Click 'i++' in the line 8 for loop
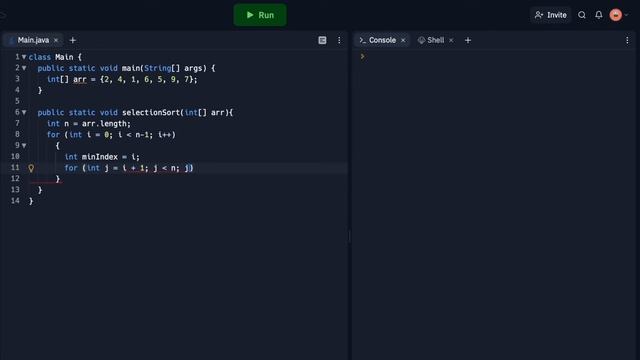The image size is (640, 360). (x=165, y=135)
